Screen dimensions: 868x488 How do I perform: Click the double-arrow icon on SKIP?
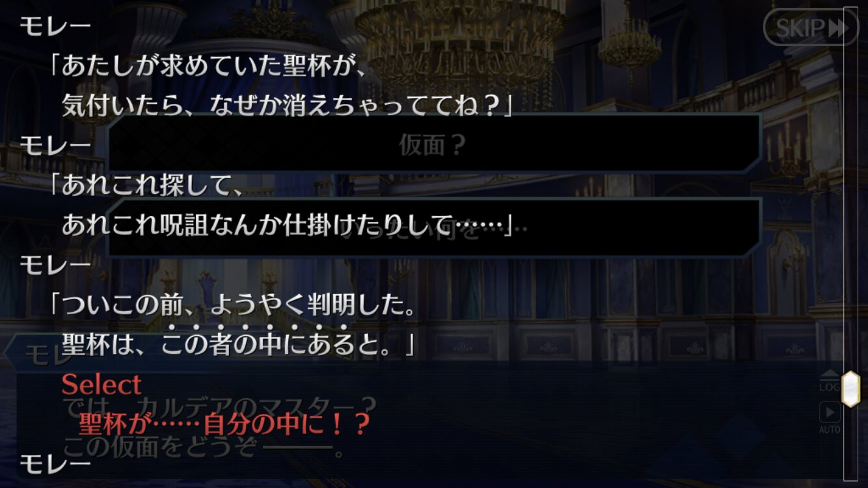click(838, 28)
